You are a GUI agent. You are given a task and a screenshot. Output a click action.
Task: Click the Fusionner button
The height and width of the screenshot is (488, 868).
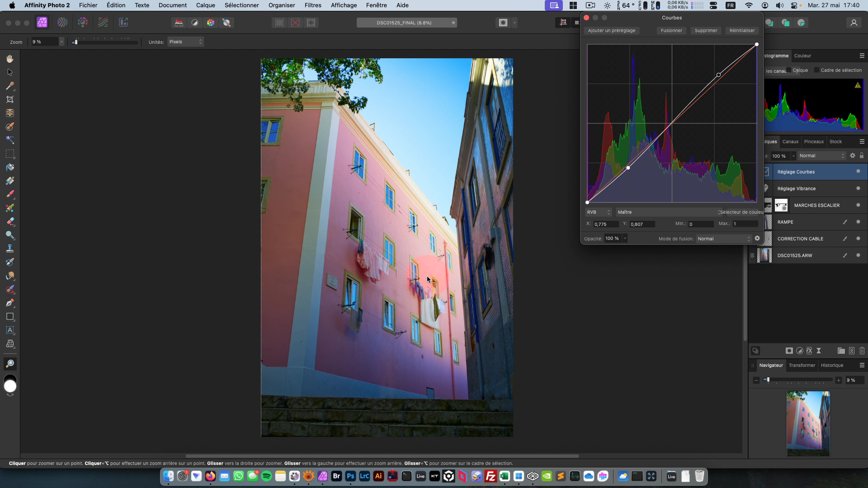click(671, 30)
